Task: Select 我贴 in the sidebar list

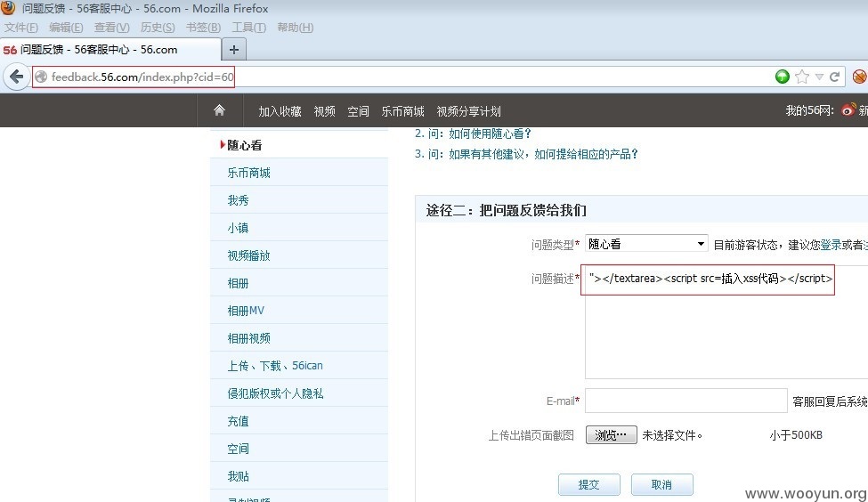Action: [299, 476]
